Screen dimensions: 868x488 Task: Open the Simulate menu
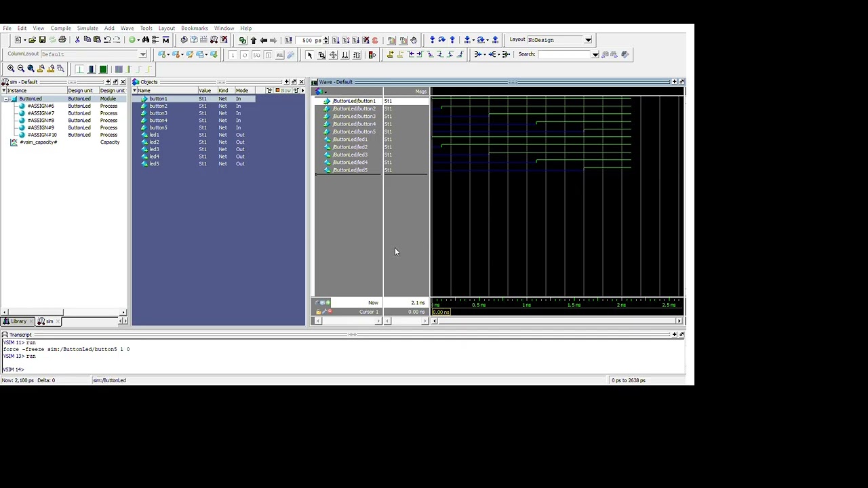click(87, 28)
